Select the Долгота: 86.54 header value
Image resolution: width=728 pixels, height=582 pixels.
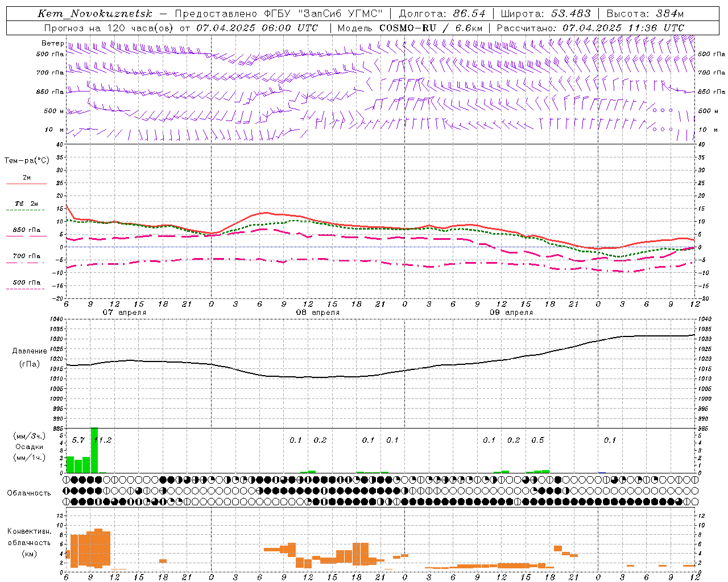pyautogui.click(x=442, y=14)
